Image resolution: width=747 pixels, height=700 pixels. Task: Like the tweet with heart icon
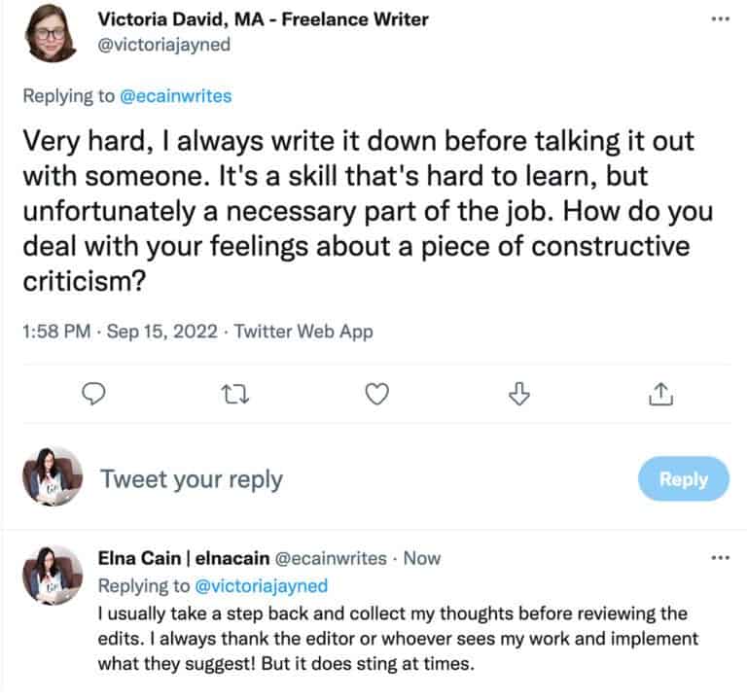(375, 394)
